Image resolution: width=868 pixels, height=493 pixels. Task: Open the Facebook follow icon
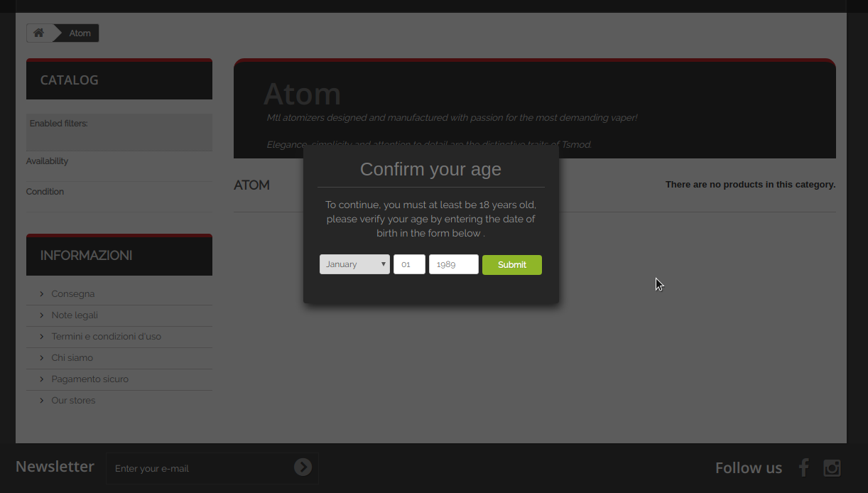tap(803, 467)
